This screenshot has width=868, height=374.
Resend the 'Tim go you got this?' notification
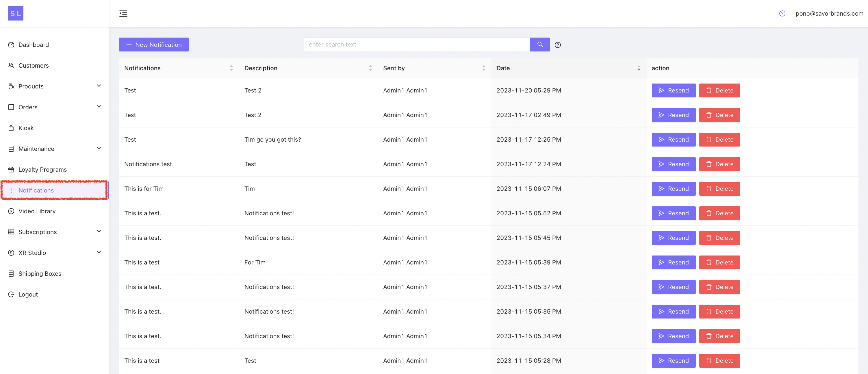[673, 140]
